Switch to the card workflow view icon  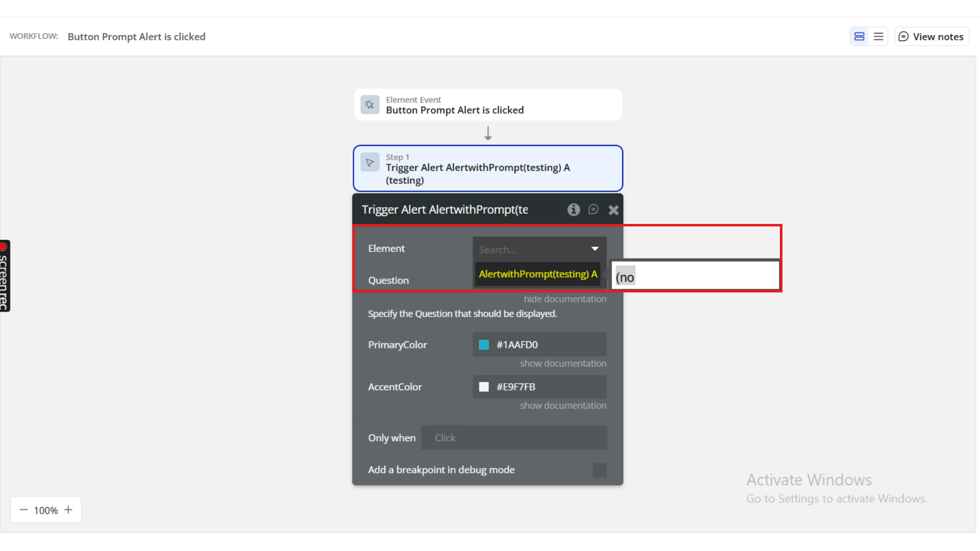(860, 37)
